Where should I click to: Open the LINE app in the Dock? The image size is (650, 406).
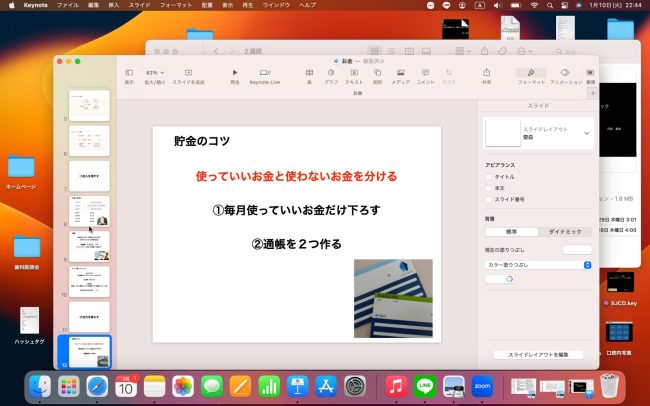(424, 385)
